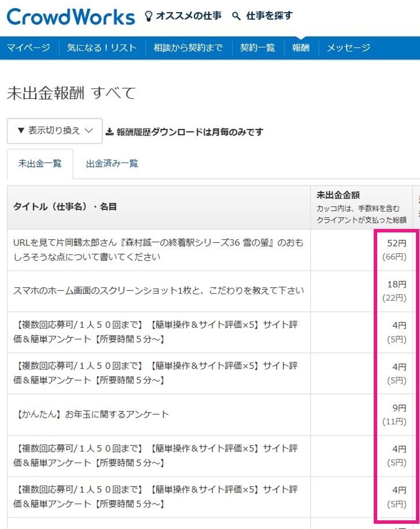Click the magnifier icon beside 仕事を探す
This screenshot has width=420, height=529.
coord(237,16)
